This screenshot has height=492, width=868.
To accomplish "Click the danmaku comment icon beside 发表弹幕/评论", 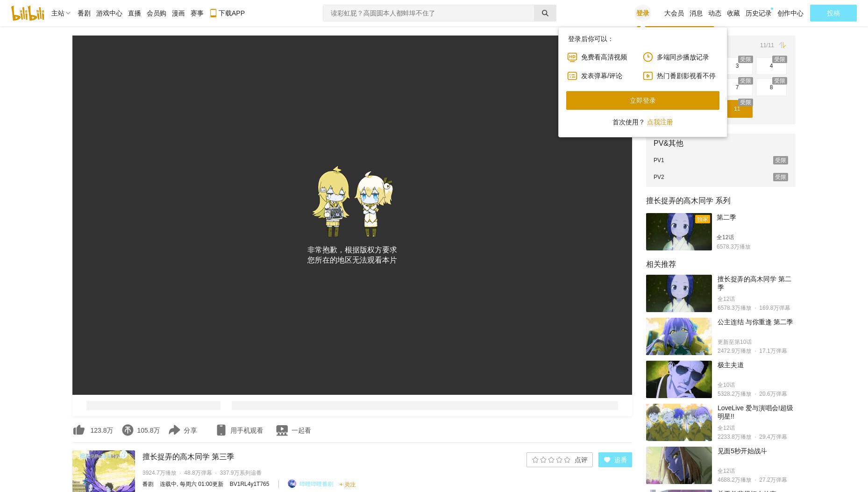I will click(x=572, y=76).
